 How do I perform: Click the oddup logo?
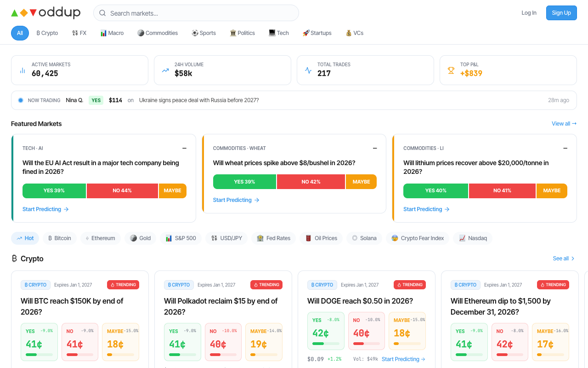(x=46, y=13)
